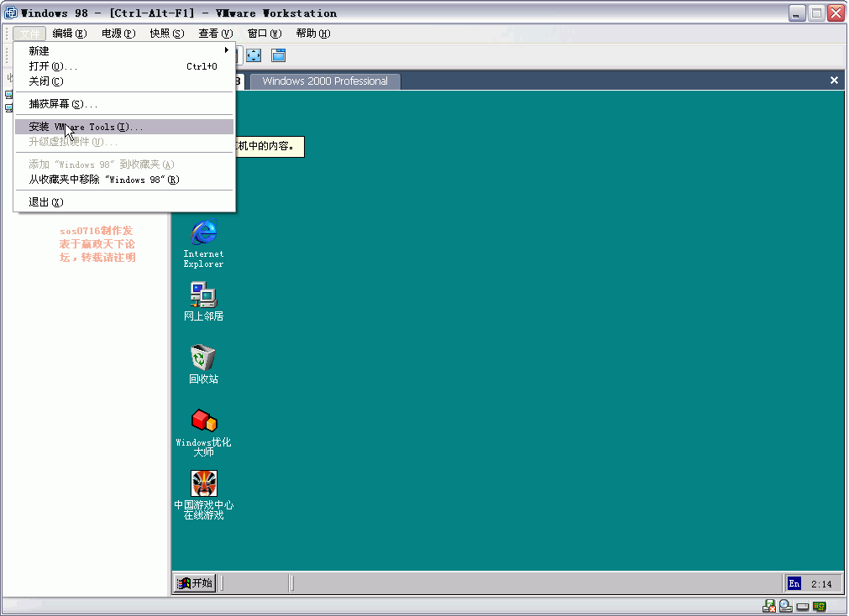
Task: Click the CD-ROM drive status icon
Action: click(786, 606)
